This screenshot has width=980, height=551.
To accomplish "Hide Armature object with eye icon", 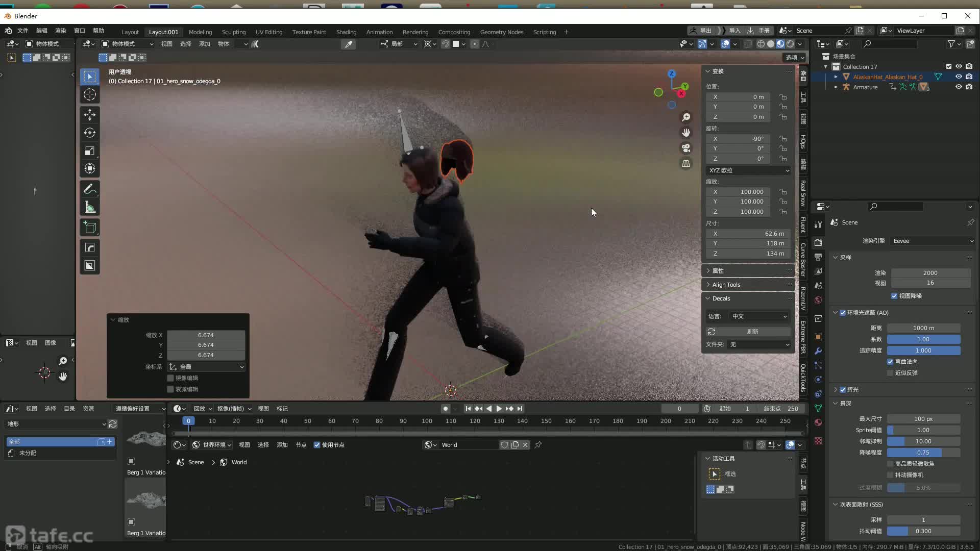I will click(959, 87).
